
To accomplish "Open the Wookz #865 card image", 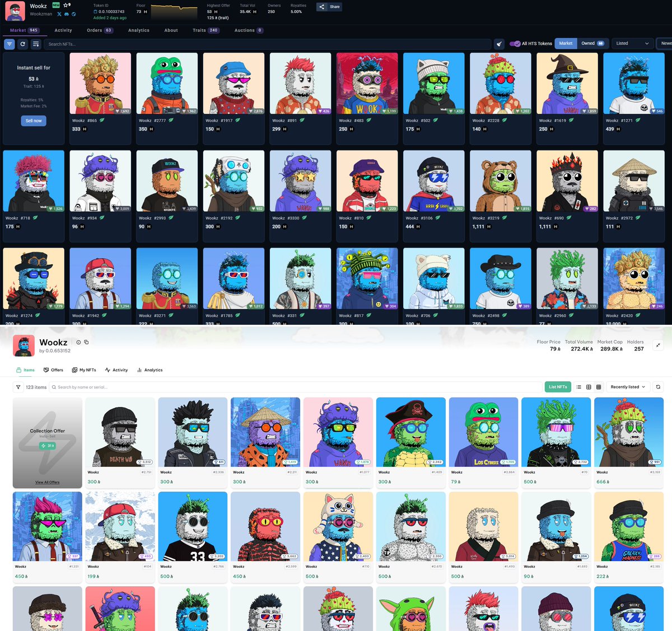I will click(100, 83).
